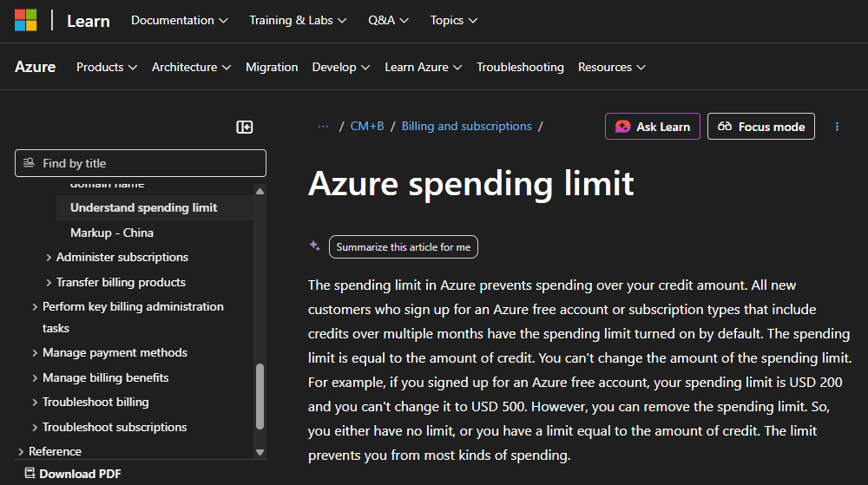Open the Migration menu item
The height and width of the screenshot is (485, 868).
(x=272, y=67)
